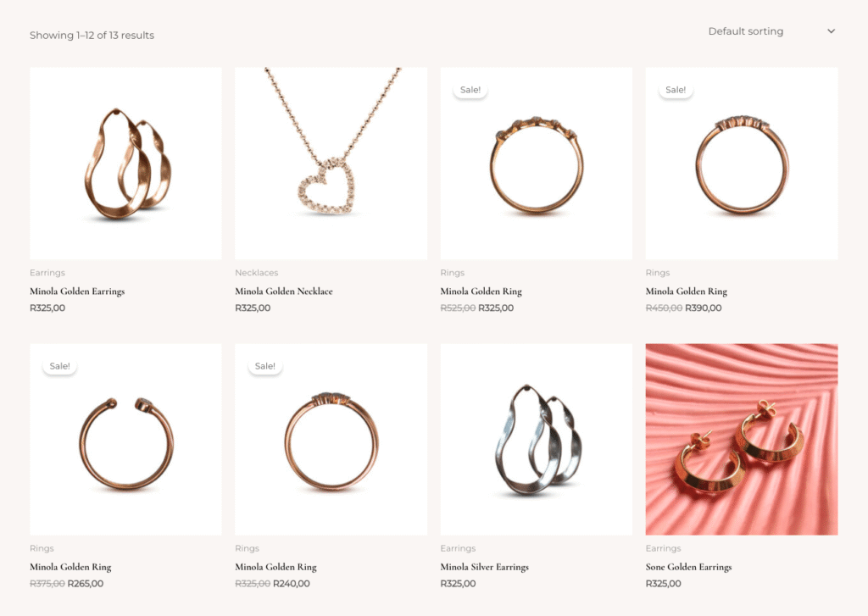Click the Sale badge on R240,00 ring
The height and width of the screenshot is (616, 868).
click(265, 366)
